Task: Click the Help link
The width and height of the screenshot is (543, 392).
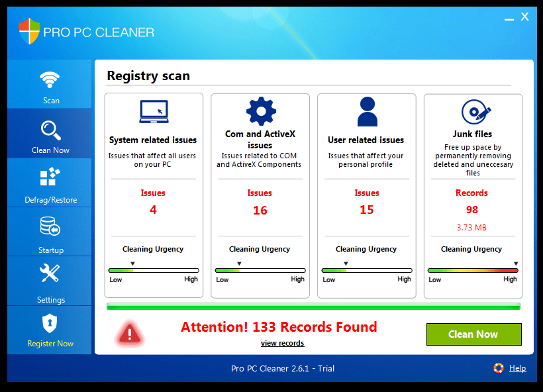Action: tap(518, 368)
